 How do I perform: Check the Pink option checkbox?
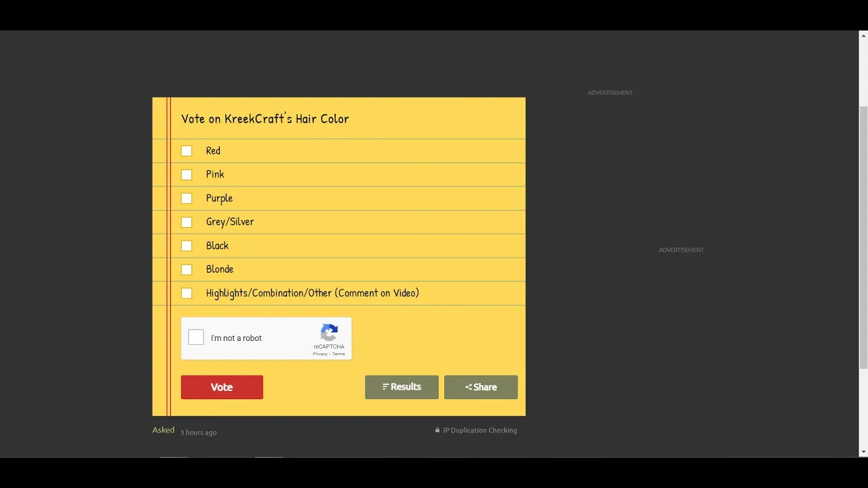click(186, 175)
